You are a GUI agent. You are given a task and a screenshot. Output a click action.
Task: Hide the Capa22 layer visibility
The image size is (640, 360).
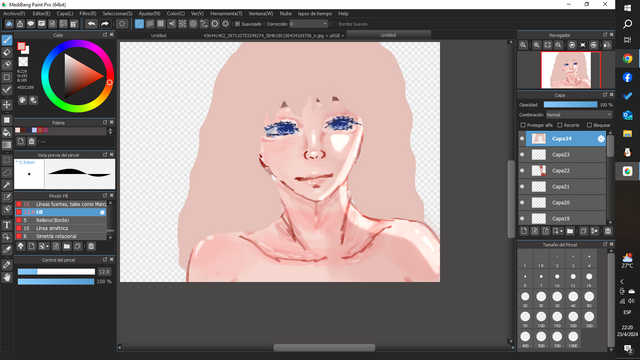click(522, 171)
